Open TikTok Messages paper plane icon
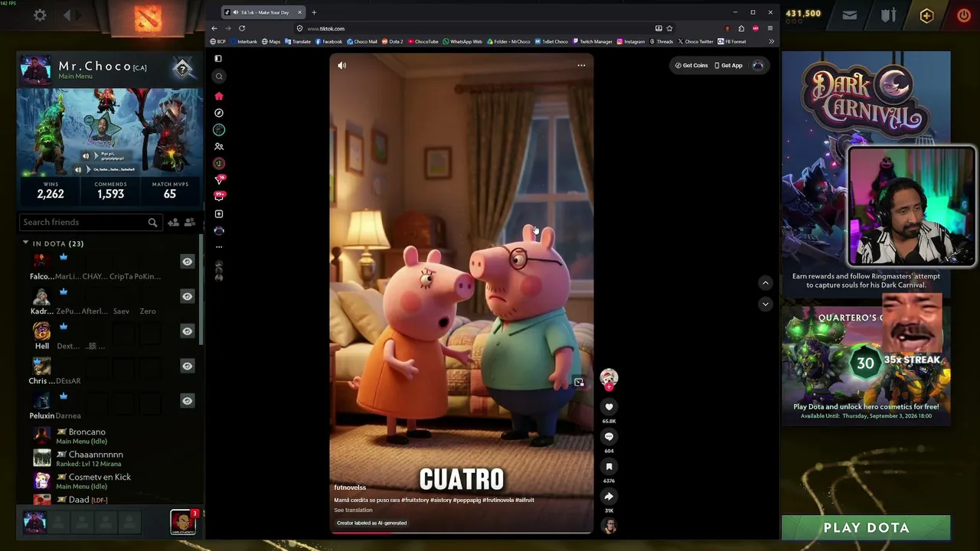Image resolution: width=980 pixels, height=551 pixels. tap(220, 180)
